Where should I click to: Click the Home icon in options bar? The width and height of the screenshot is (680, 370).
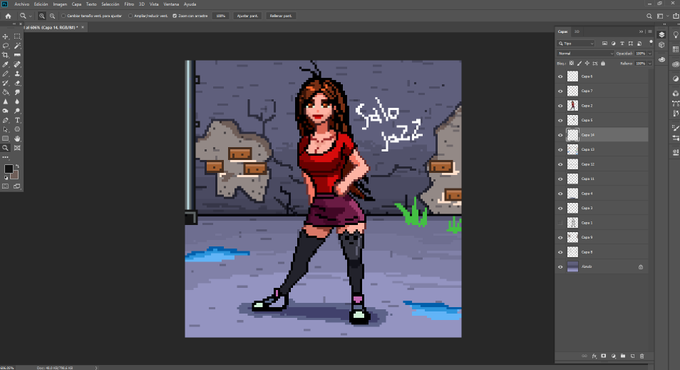(8, 16)
